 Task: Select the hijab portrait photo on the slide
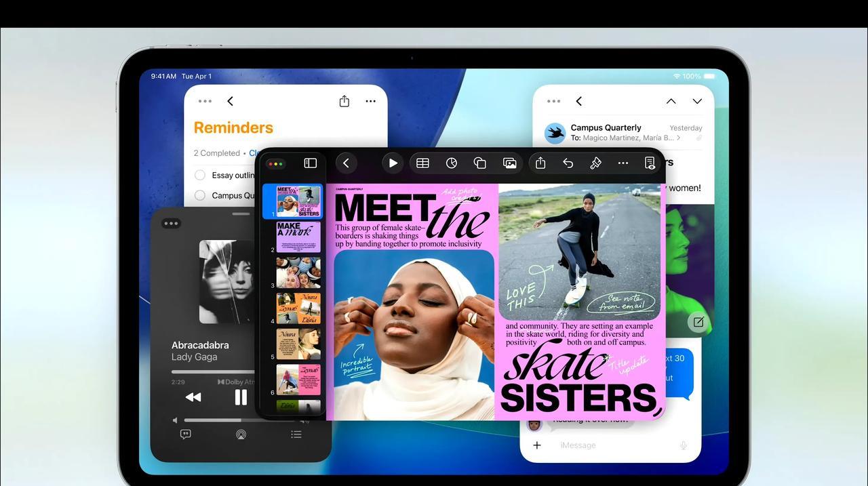pyautogui.click(x=414, y=335)
